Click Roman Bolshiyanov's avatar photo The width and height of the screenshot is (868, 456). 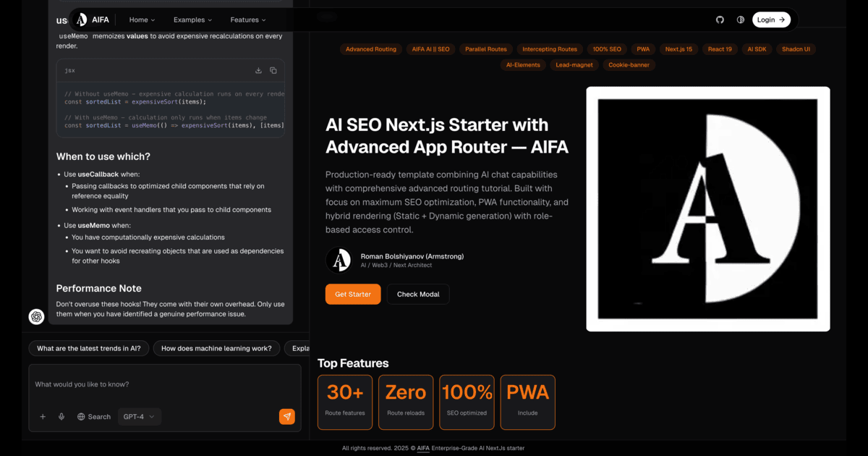click(x=339, y=260)
